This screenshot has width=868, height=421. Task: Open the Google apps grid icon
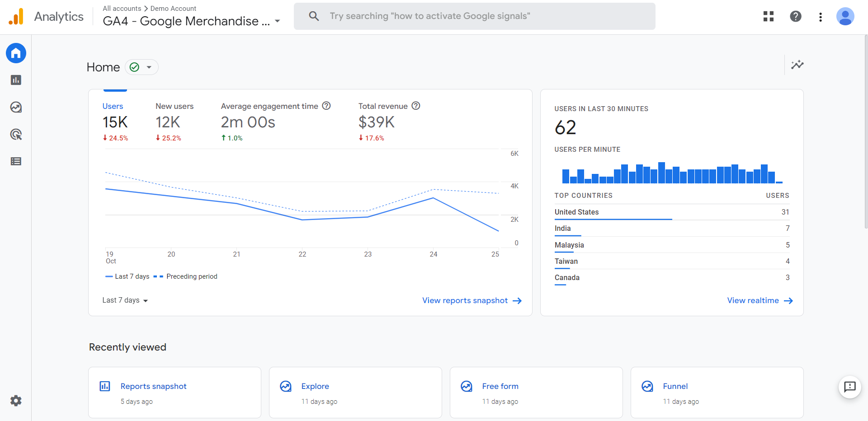click(x=768, y=17)
